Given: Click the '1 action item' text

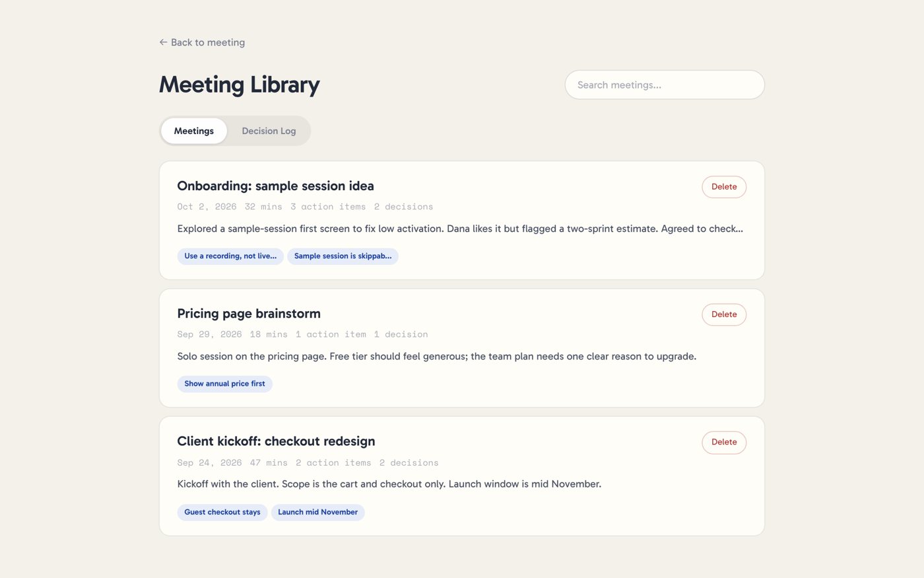Looking at the screenshot, I should click(x=331, y=334).
